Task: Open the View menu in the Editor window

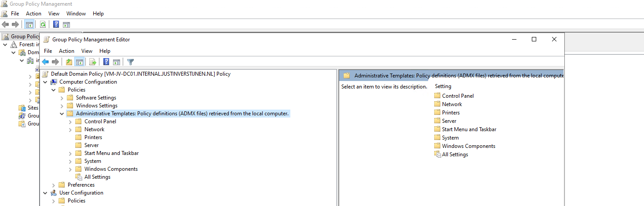Action: 87,51
